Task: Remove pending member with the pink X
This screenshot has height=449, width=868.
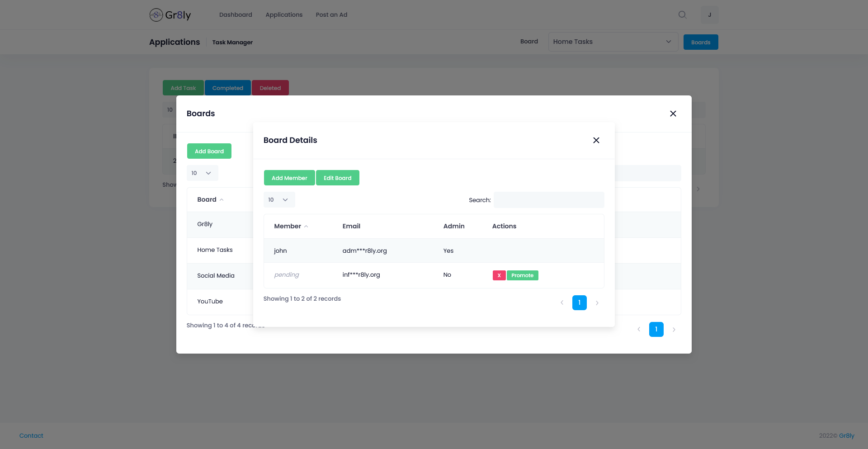Action: [499, 275]
